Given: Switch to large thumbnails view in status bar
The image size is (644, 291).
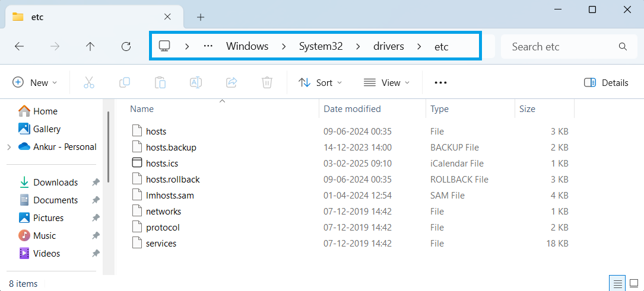Looking at the screenshot, I should coord(633,283).
